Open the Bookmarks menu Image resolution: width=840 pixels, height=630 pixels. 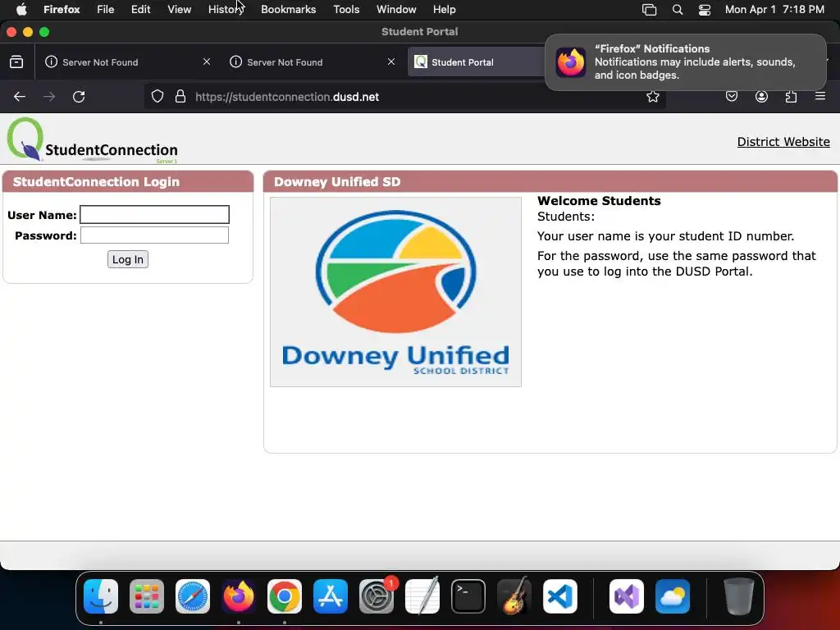(x=288, y=9)
